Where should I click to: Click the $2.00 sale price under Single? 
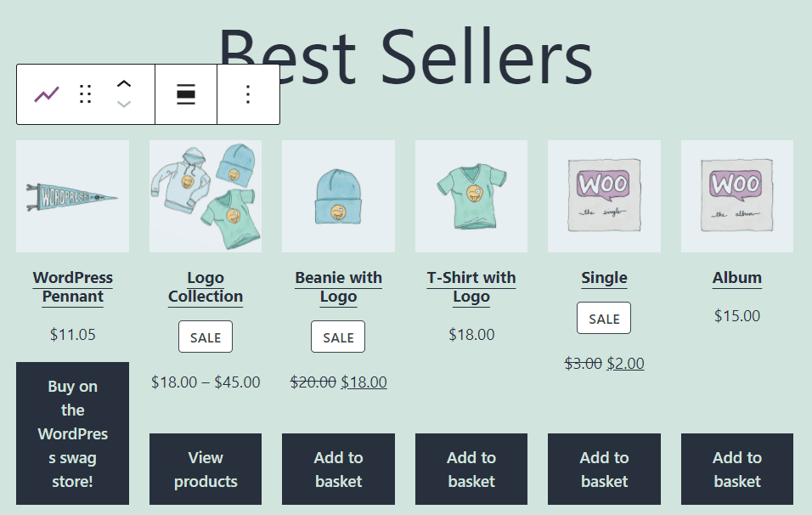click(626, 363)
